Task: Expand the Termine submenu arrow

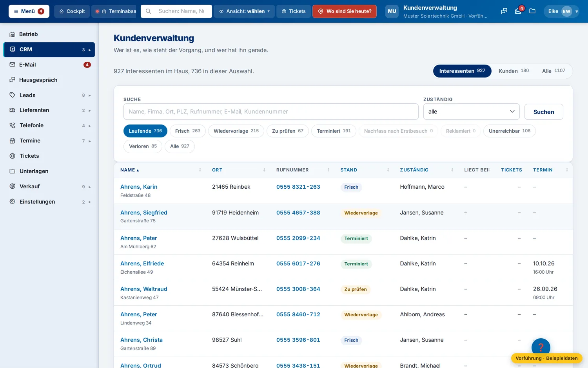Action: point(90,141)
